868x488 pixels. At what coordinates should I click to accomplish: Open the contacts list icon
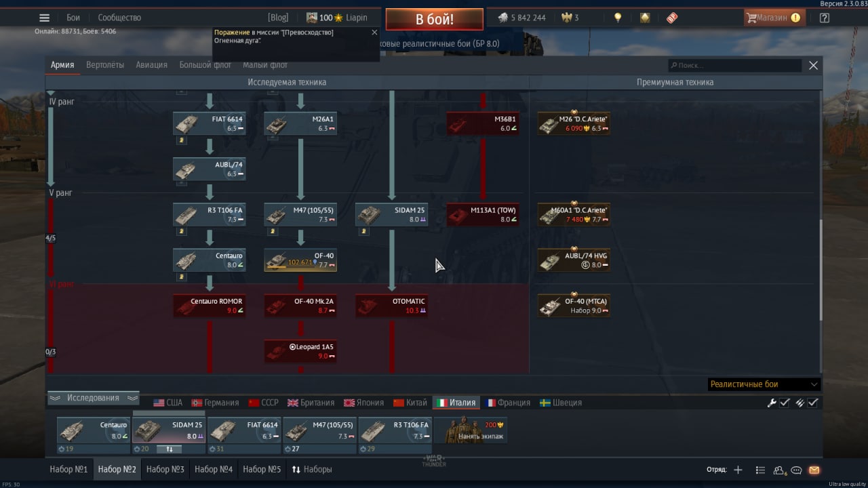click(779, 470)
